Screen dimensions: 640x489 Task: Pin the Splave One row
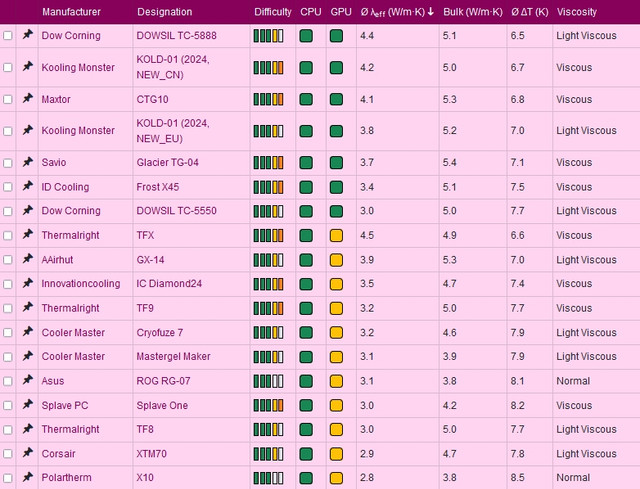tap(27, 405)
